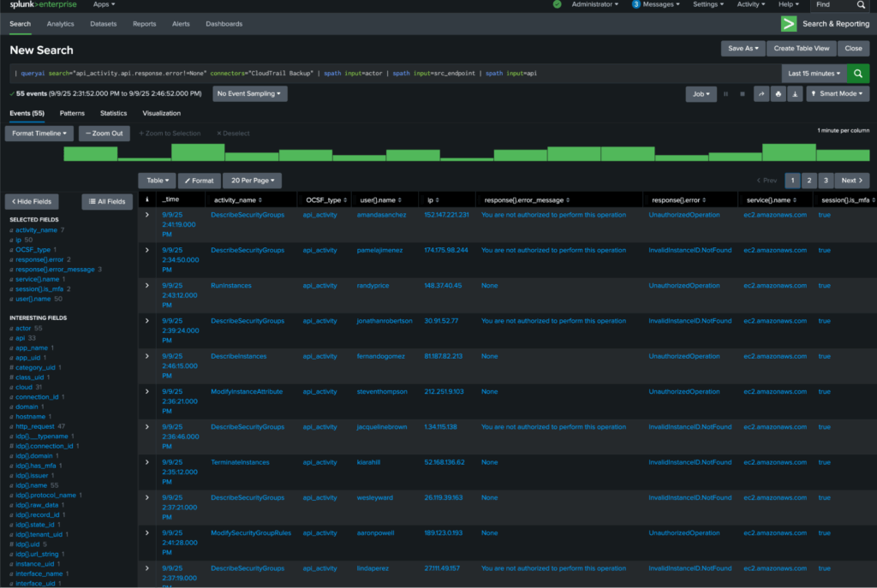Click the Create Table View button
The height and width of the screenshot is (588, 877).
coord(802,49)
